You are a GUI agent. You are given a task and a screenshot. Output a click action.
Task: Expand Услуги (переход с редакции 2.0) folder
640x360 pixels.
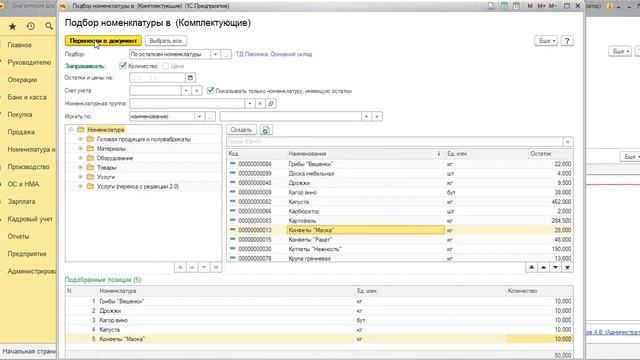point(80,186)
